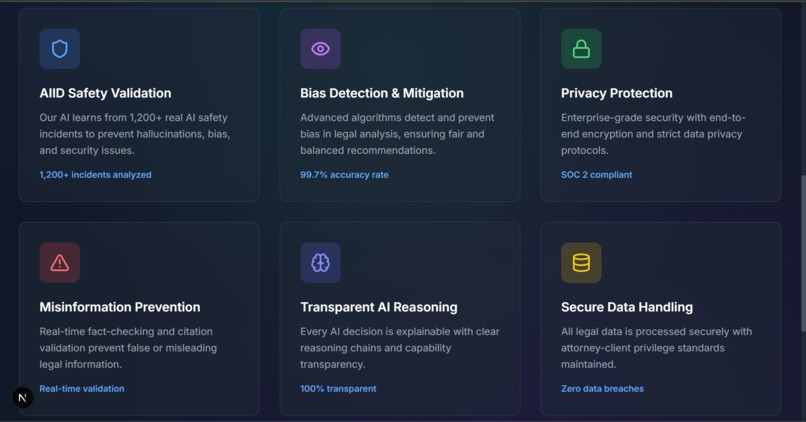
Task: Click the page's vertical scrollbar thumb
Action: [x=803, y=253]
